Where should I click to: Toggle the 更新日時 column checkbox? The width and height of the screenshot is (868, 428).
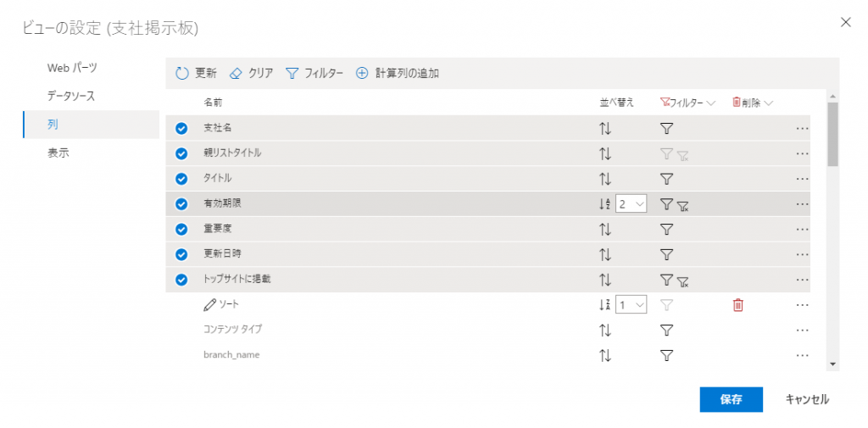pyautogui.click(x=181, y=254)
